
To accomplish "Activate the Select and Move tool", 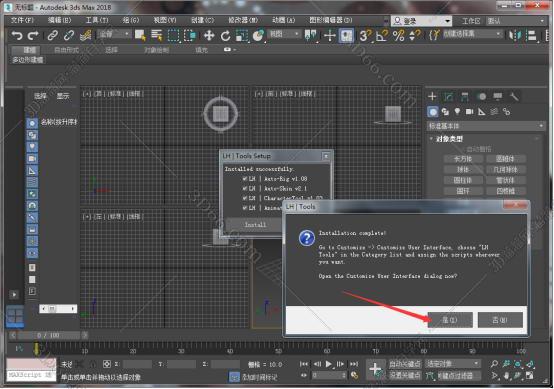I will click(x=209, y=35).
